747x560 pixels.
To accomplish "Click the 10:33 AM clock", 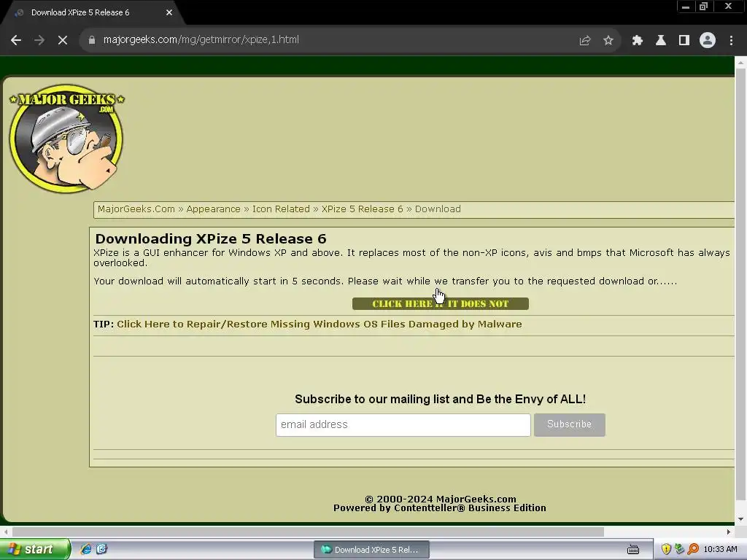I will point(720,550).
